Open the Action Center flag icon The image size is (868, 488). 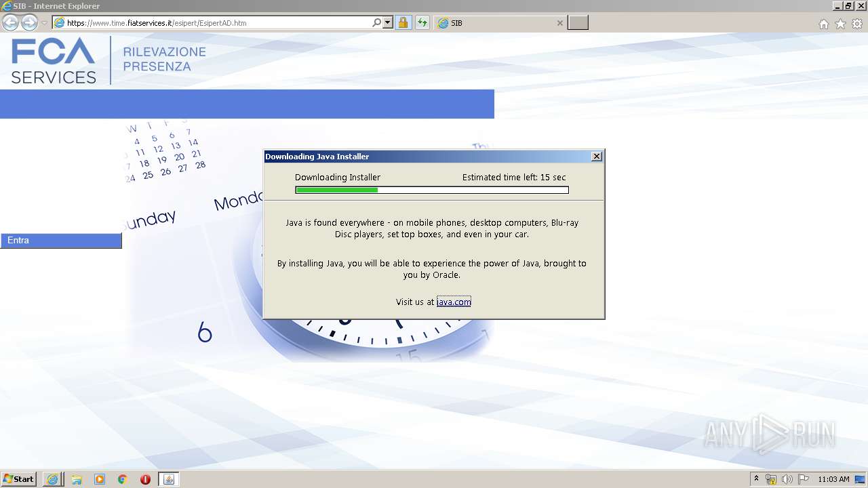[x=804, y=479]
